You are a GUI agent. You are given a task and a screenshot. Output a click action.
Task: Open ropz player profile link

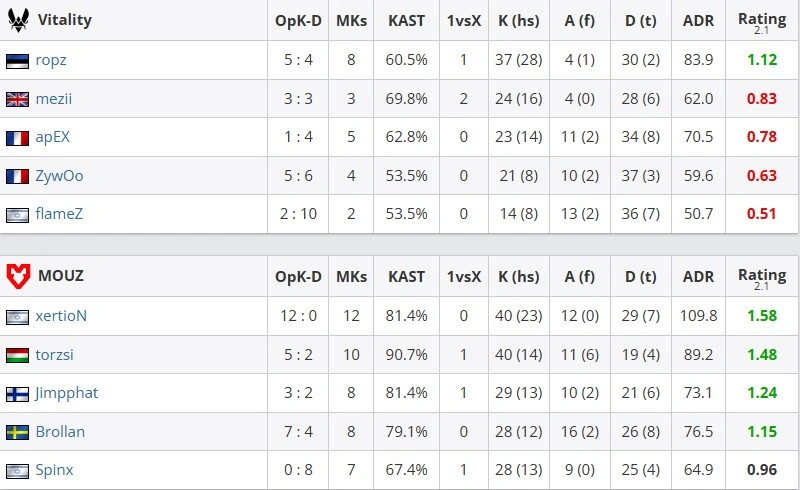(x=51, y=60)
